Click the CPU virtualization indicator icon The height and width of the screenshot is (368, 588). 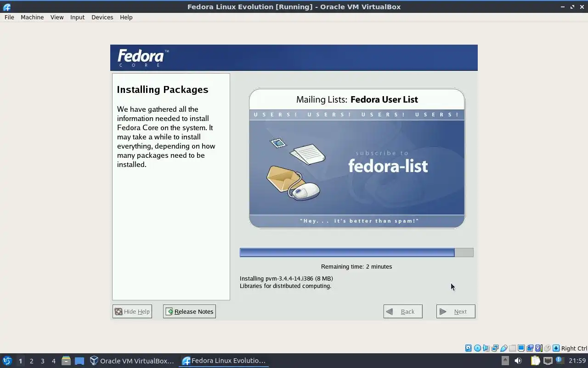[539, 348]
